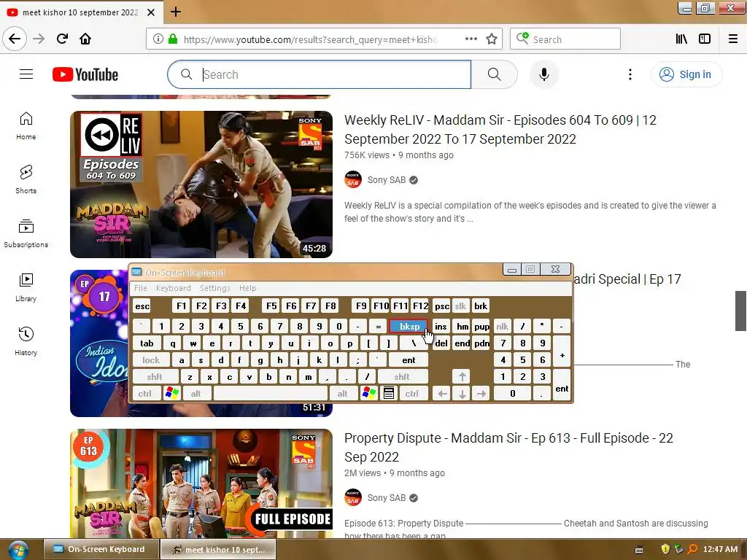Open Sony SAB channel under Weekly ReLIV video
Image resolution: width=747 pixels, height=560 pixels.
pos(387,180)
